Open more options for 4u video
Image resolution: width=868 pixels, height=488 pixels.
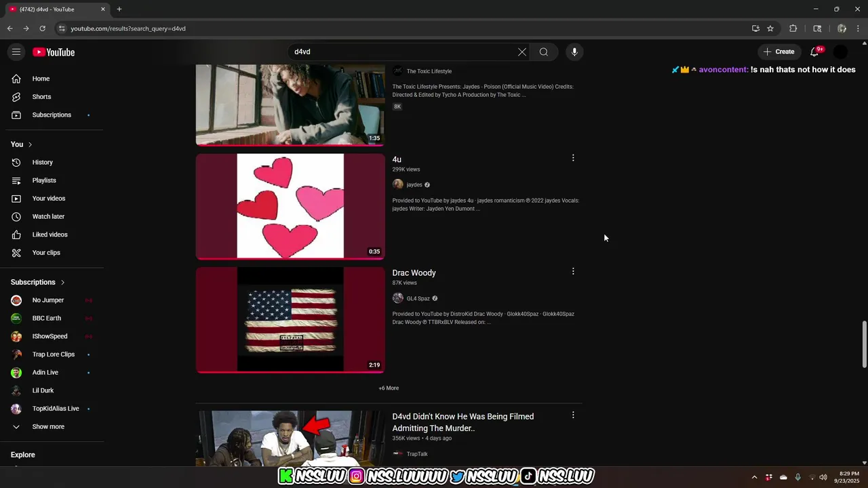[573, 158]
